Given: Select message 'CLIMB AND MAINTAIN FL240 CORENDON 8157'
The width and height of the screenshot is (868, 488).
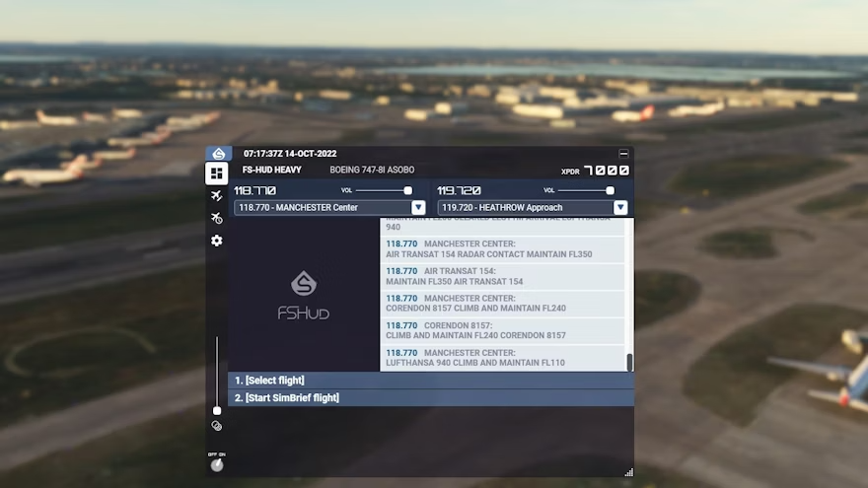Looking at the screenshot, I should [x=503, y=330].
